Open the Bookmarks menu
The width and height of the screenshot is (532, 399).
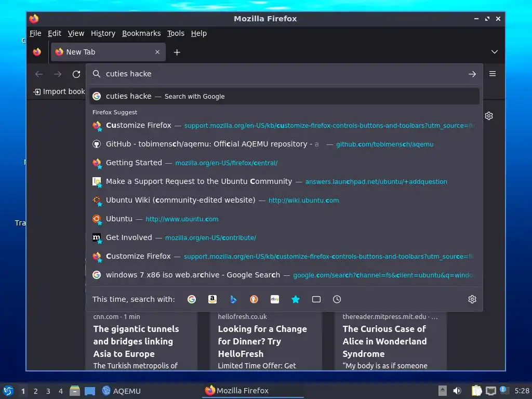coord(141,33)
